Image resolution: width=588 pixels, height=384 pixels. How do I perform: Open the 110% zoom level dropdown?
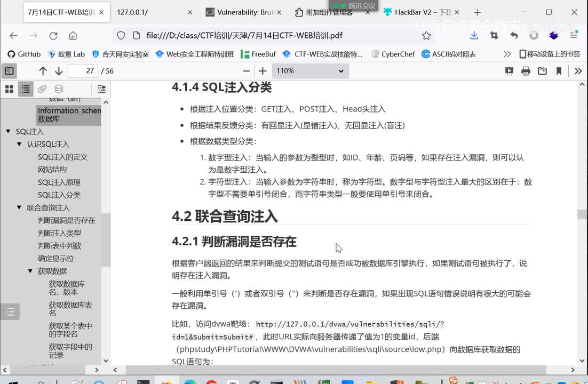310,71
